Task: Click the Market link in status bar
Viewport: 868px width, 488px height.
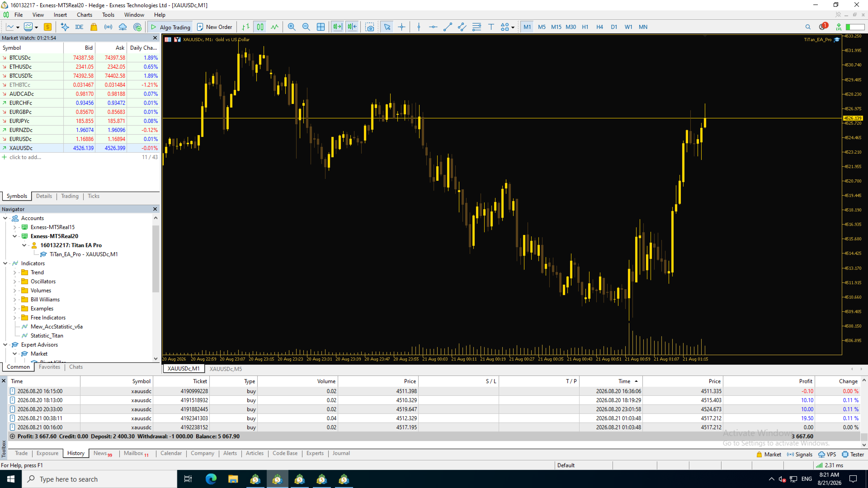Action: [769, 455]
